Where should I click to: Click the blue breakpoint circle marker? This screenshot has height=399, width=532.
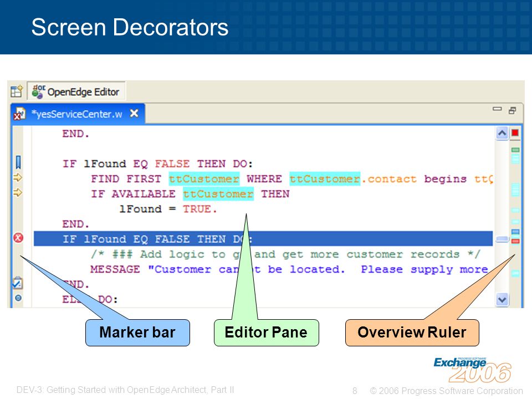(x=18, y=298)
